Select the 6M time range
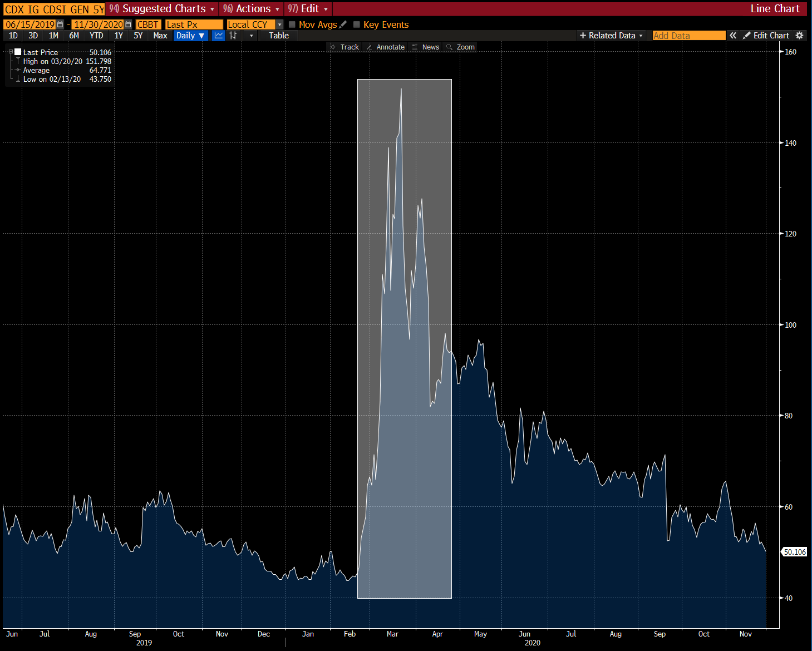 point(74,35)
